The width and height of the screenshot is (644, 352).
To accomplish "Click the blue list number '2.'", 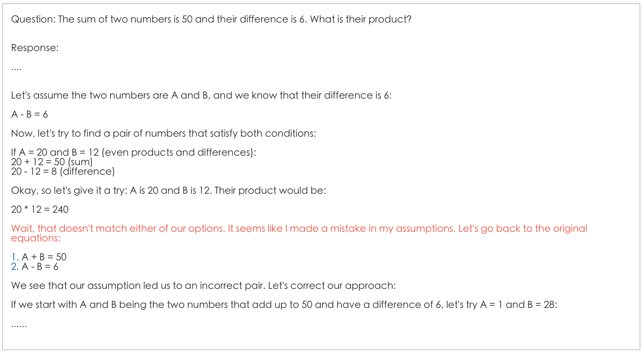I will 15,266.
